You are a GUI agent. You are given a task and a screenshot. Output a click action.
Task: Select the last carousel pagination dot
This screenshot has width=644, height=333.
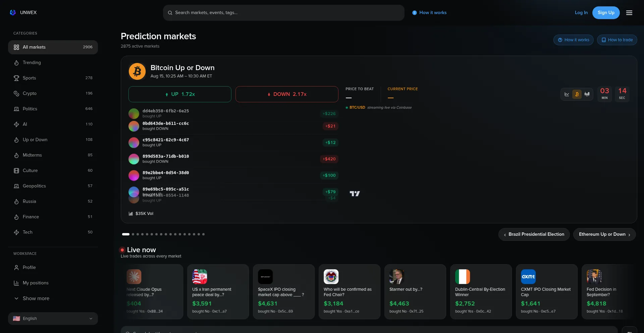pyautogui.click(x=203, y=234)
